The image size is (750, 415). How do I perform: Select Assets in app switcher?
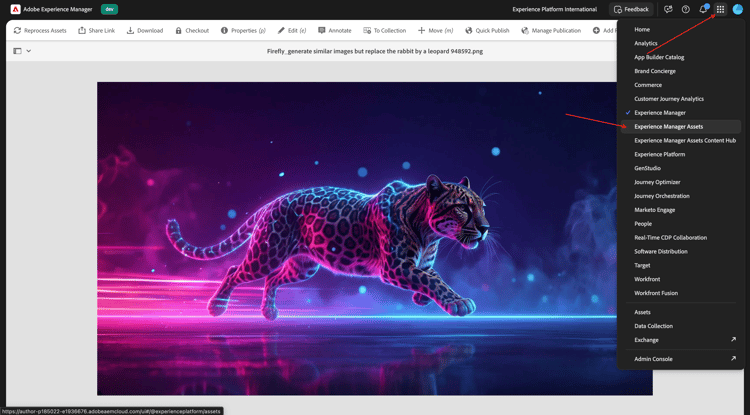642,312
